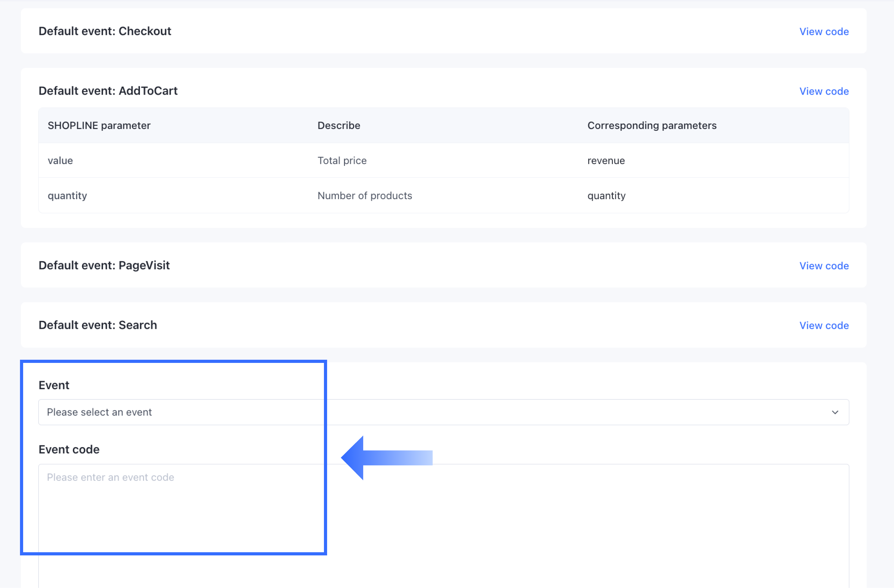The height and width of the screenshot is (588, 894).
Task: Click the 'revenue' corresponding parameter cell
Action: tap(606, 161)
